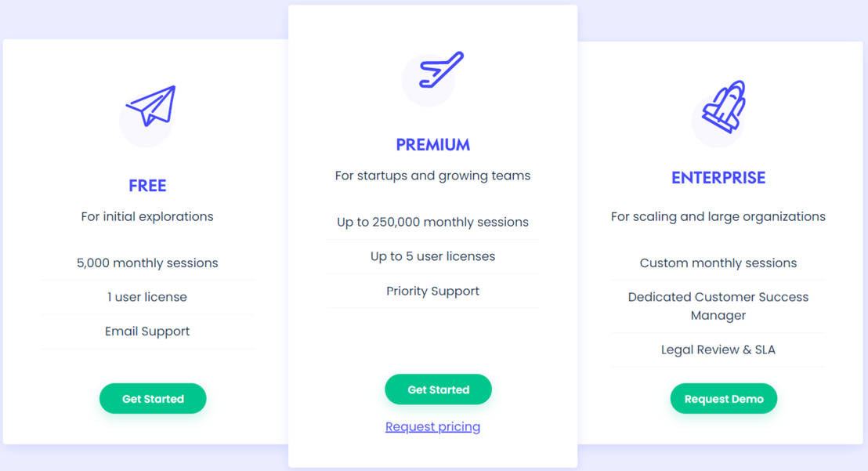The image size is (868, 471).
Task: Click Legal Review & SLA feature
Action: (x=718, y=350)
